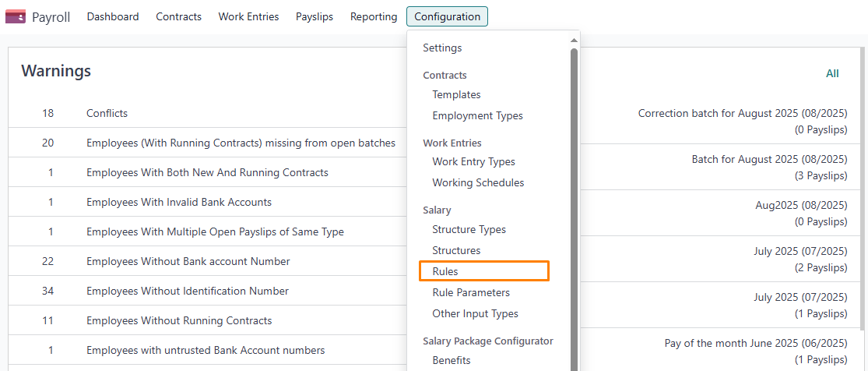The width and height of the screenshot is (868, 371).
Task: Choose Structure Types entry
Action: pos(469,230)
